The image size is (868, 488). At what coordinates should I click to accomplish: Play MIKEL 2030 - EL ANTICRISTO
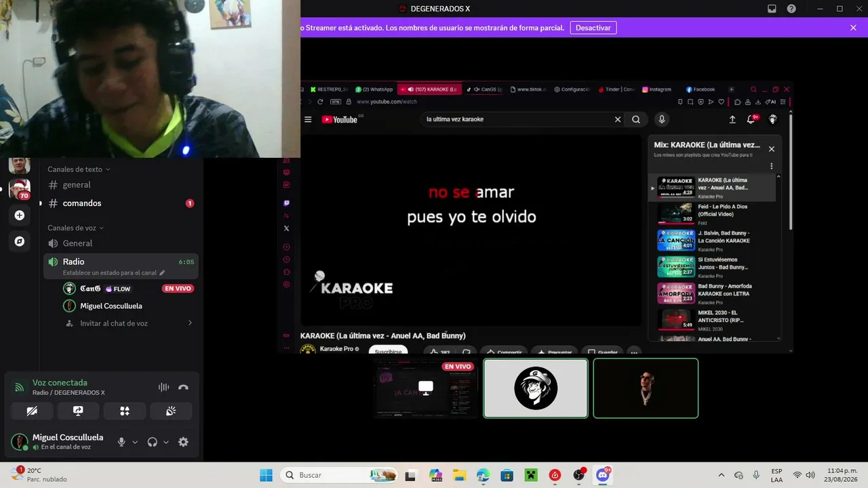tap(713, 319)
